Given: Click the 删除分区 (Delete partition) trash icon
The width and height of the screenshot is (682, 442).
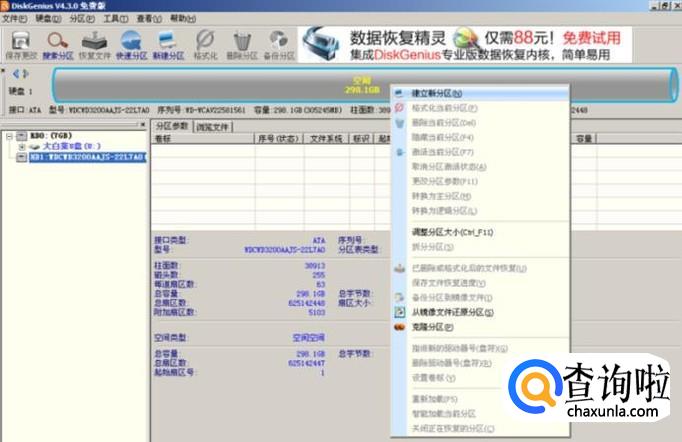Looking at the screenshot, I should [241, 44].
